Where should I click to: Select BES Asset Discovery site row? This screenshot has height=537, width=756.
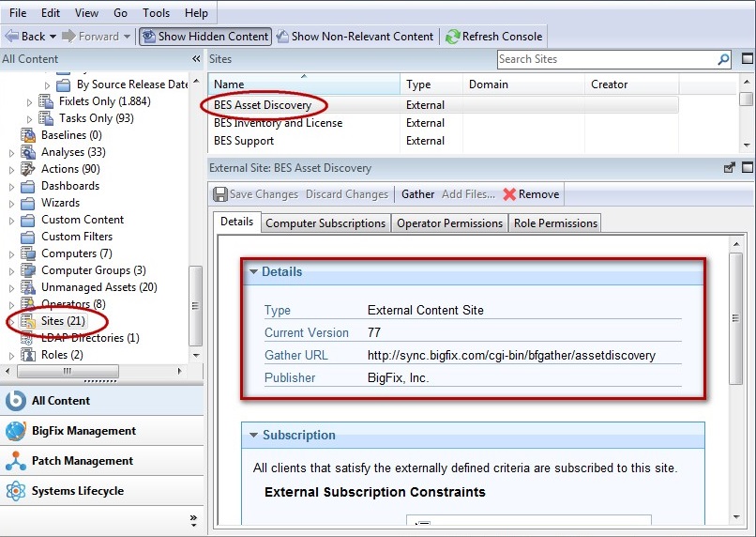pyautogui.click(x=444, y=105)
